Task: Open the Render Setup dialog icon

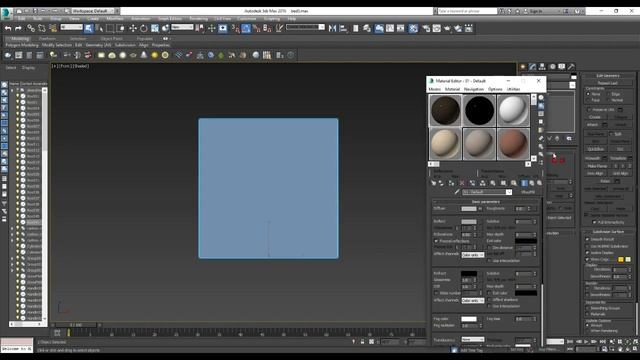Action: pos(426,28)
